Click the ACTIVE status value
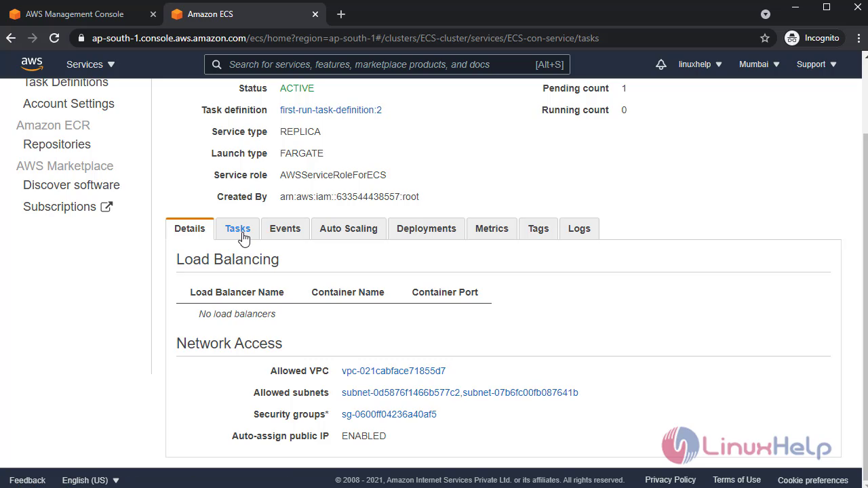Viewport: 868px width, 488px height. click(x=297, y=88)
